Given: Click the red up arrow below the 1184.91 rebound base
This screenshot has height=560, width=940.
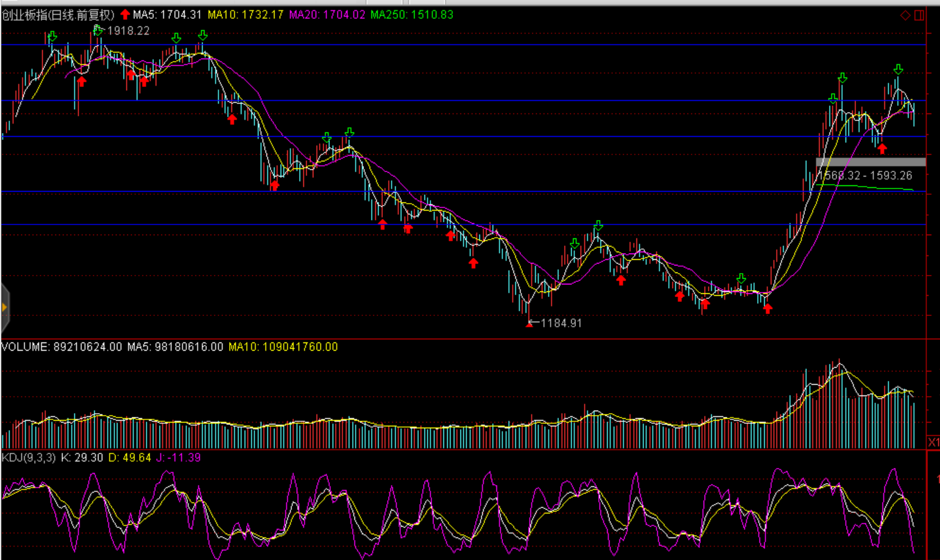Looking at the screenshot, I should pyautogui.click(x=767, y=308).
